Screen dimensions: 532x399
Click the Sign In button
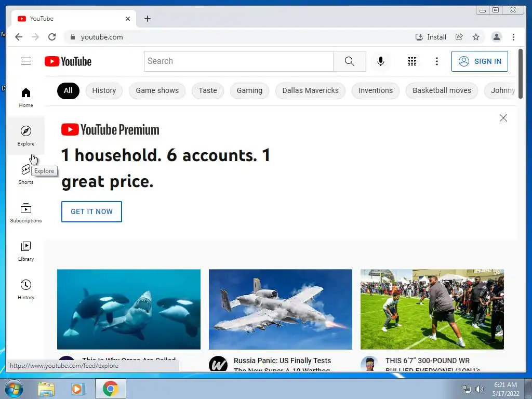click(x=480, y=61)
